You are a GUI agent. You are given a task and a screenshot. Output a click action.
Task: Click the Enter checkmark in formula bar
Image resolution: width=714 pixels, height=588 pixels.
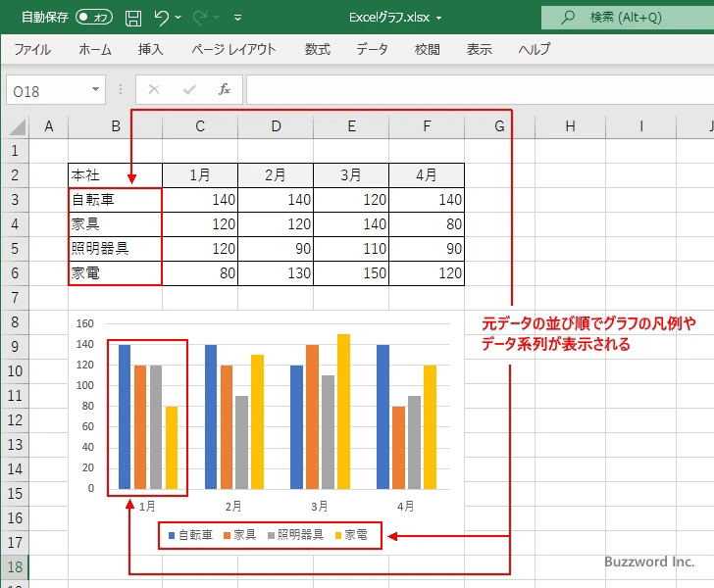coord(188,90)
